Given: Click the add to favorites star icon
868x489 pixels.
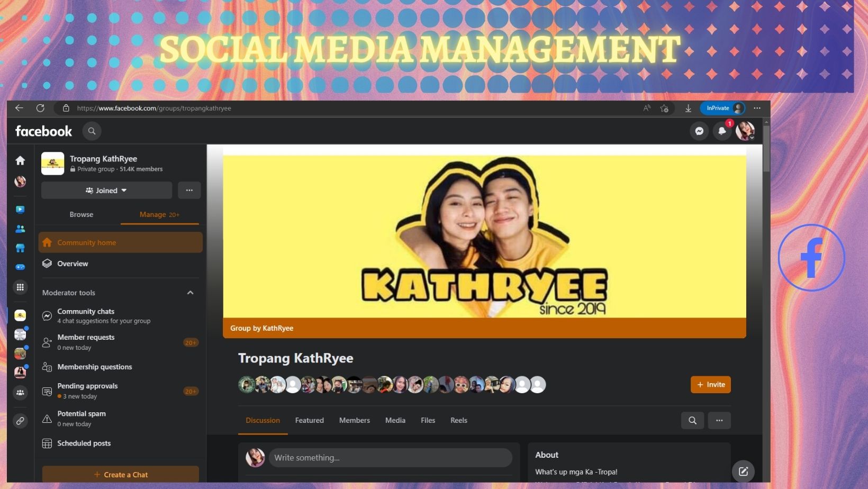Looking at the screenshot, I should [x=664, y=108].
